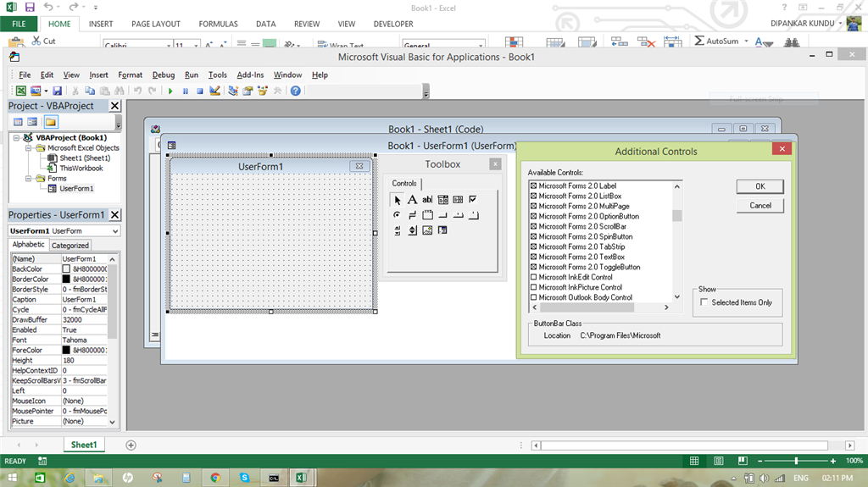Click View Microsoft Excel icon in VBA toolbar

[x=21, y=91]
